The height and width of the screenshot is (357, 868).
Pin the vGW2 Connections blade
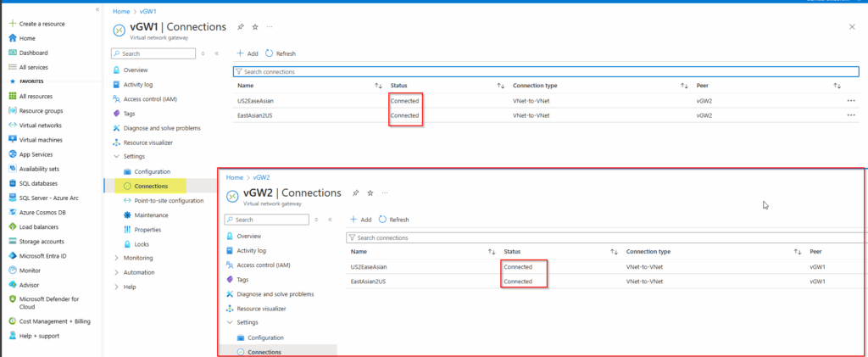(356, 192)
